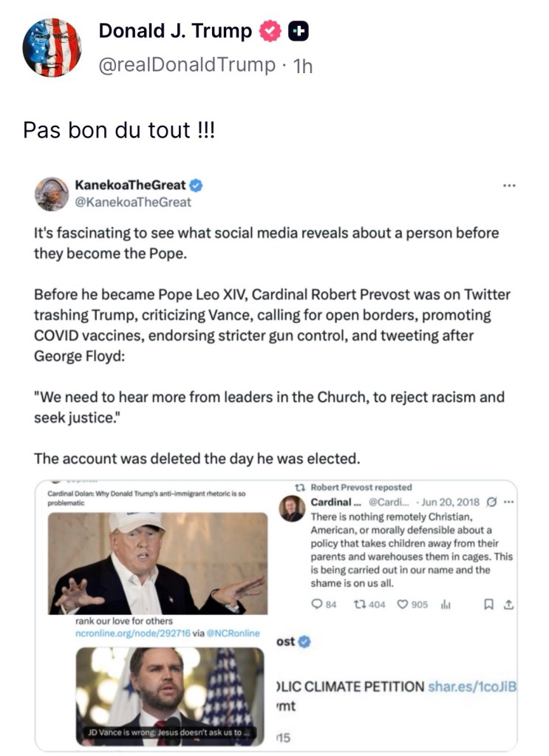This screenshot has height=756, width=549.
Task: Open the Donald J. Trump profile avatar
Action: 52,47
